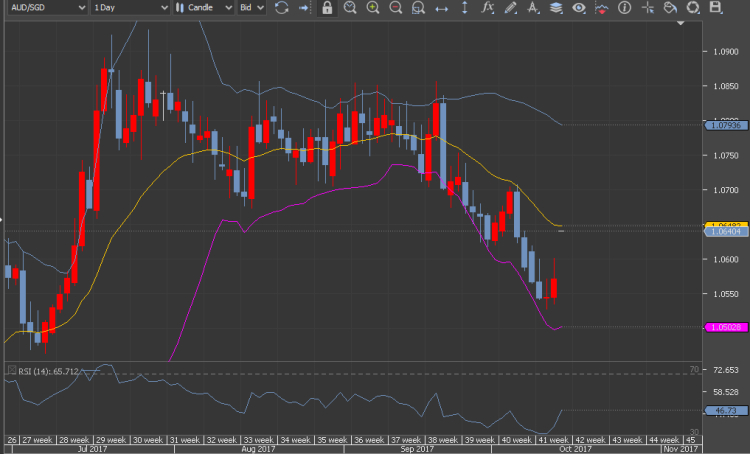Toggle auto-shift chart arrow

coord(304,8)
